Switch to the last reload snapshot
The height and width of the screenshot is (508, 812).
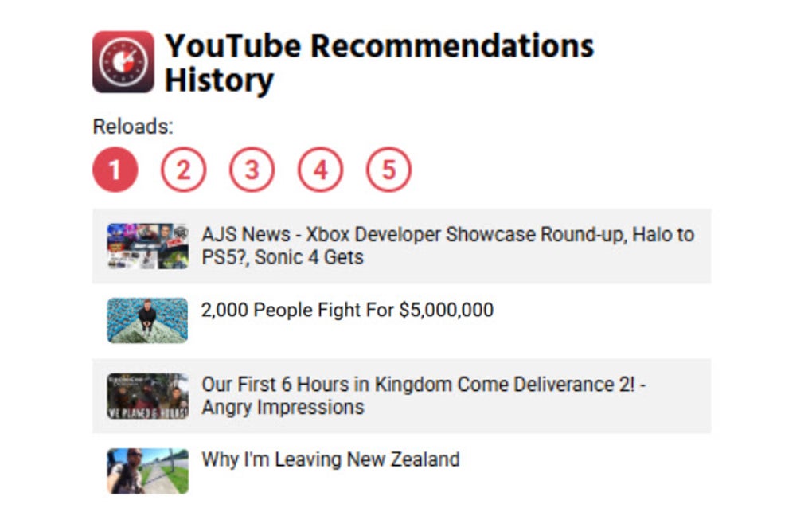[x=388, y=168]
